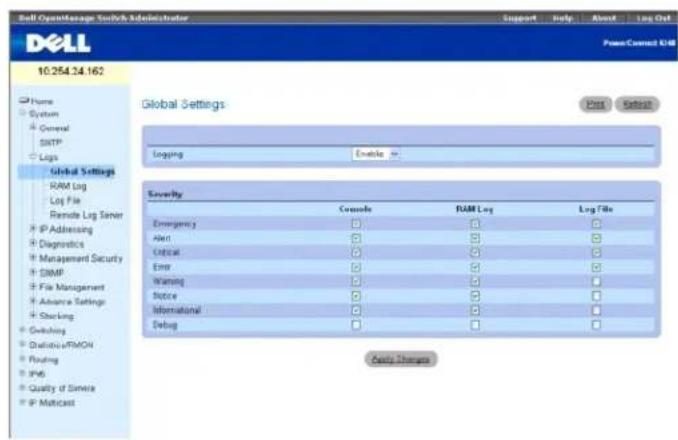Viewport: 678px width, 440px height.
Task: Click the Dell logo
Action: [58, 43]
